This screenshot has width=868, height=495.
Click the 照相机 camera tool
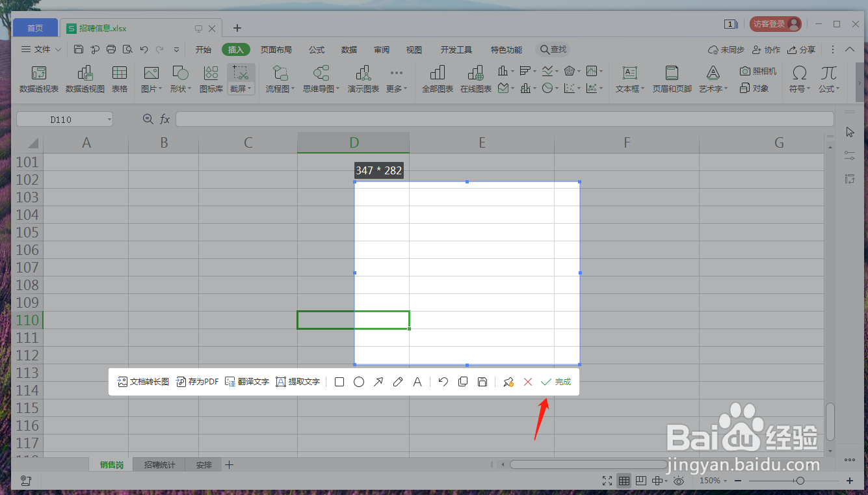758,72
